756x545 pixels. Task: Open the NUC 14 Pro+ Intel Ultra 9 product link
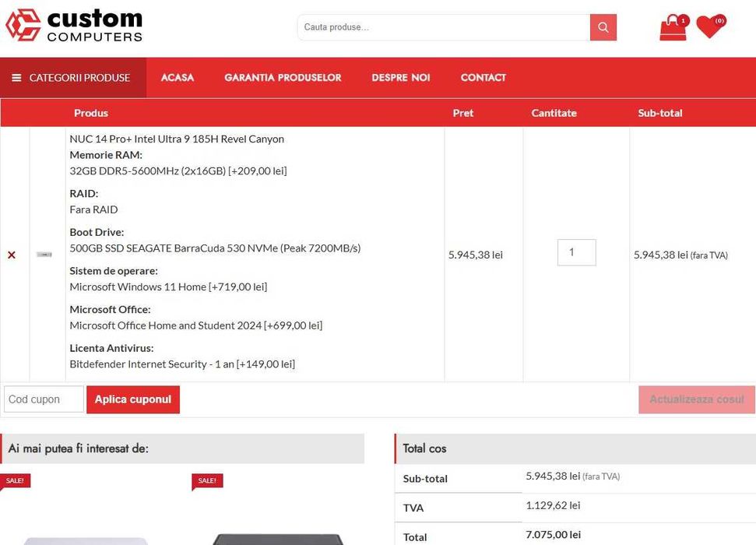pos(177,139)
